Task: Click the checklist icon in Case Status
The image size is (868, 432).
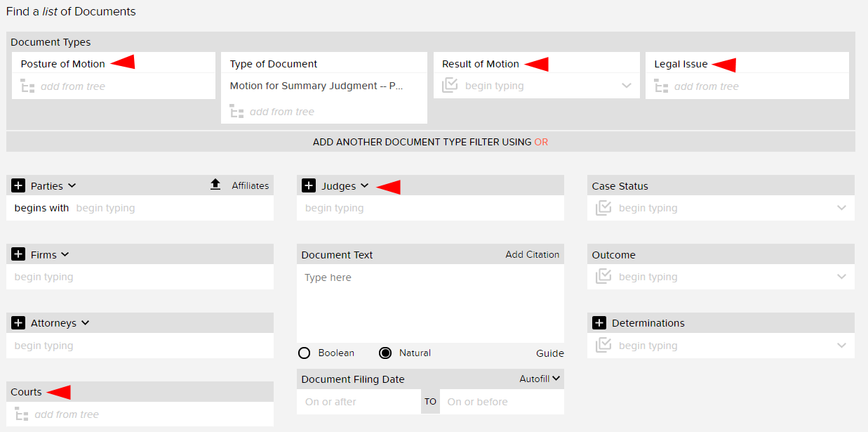Action: pos(603,208)
